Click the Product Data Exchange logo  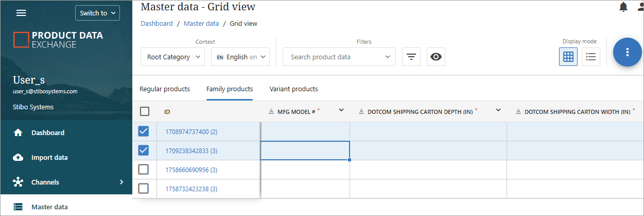[x=58, y=40]
